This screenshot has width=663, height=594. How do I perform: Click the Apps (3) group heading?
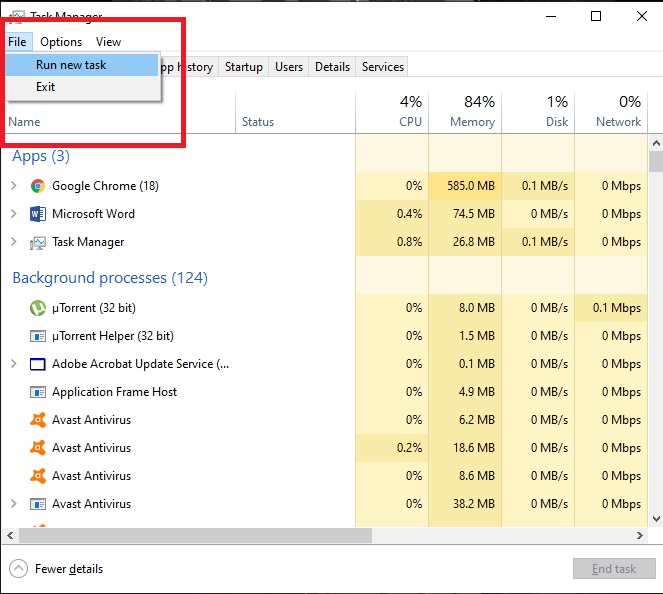click(x=41, y=156)
